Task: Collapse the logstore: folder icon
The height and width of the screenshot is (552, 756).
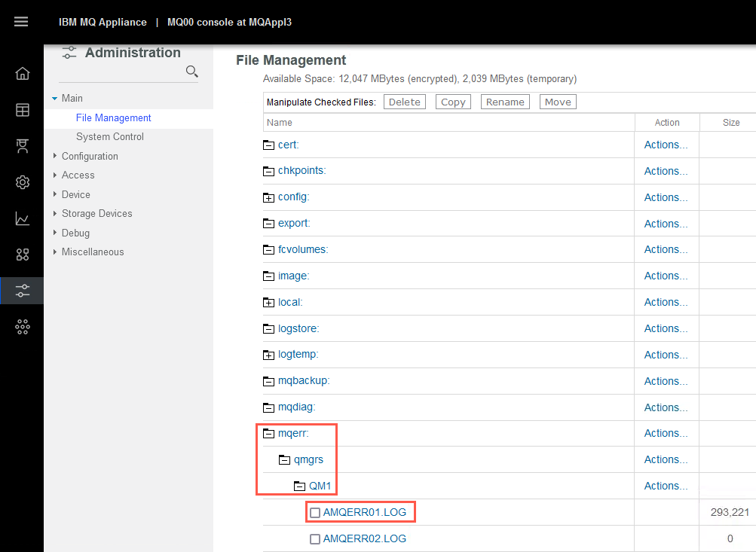Action: [268, 328]
